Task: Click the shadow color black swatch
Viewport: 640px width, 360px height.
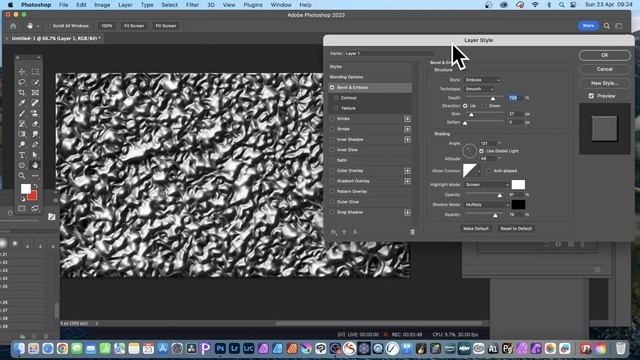Action: coord(518,204)
